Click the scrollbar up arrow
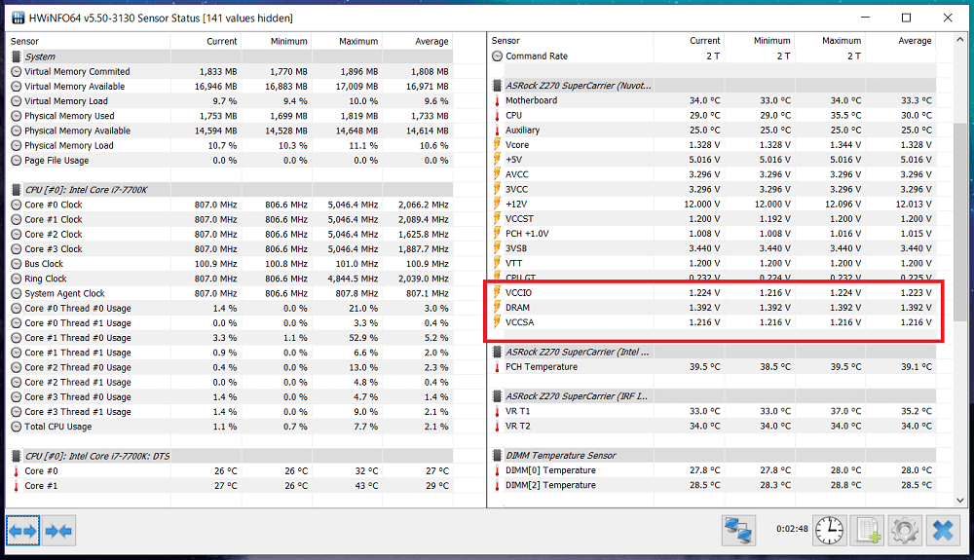 [959, 40]
